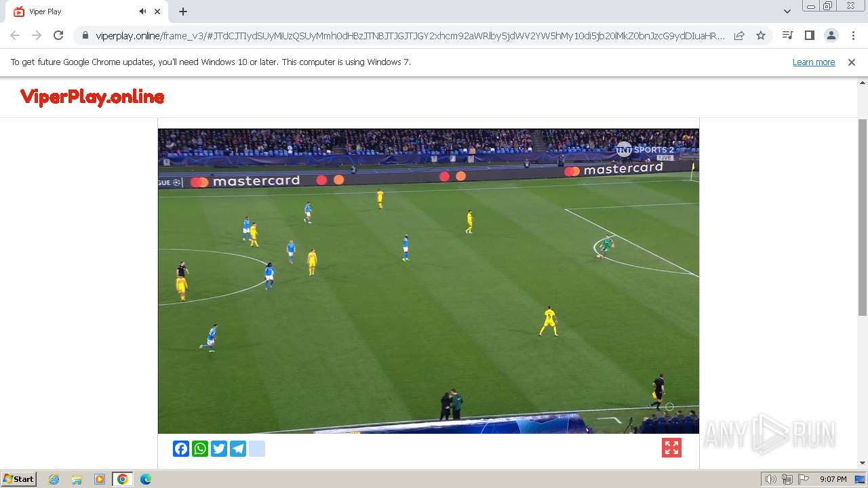Open the Chrome three-dot menu
The image size is (868, 488).
852,35
